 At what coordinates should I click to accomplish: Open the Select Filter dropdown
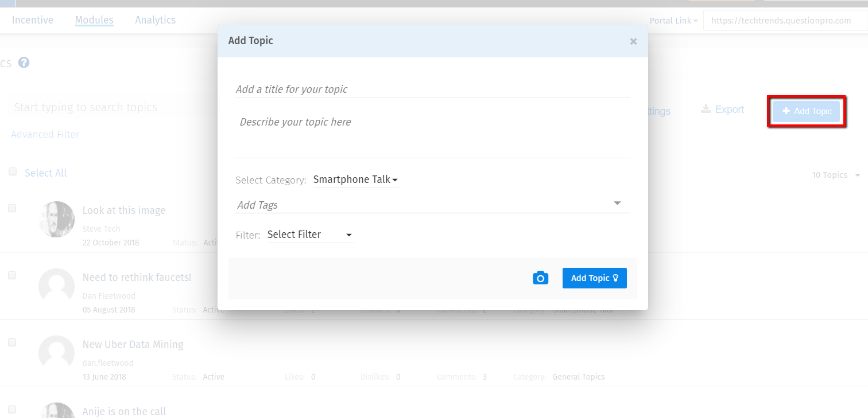coord(310,234)
